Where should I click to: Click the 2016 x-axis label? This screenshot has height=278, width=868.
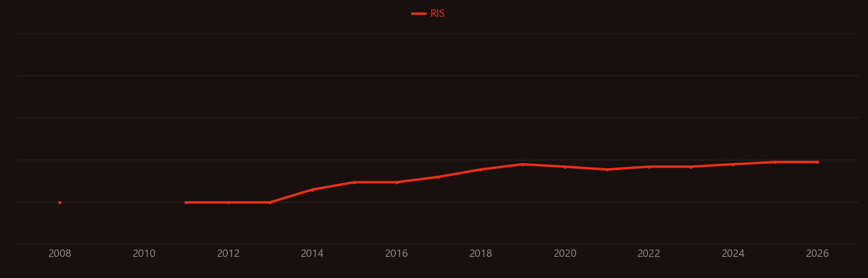point(396,254)
